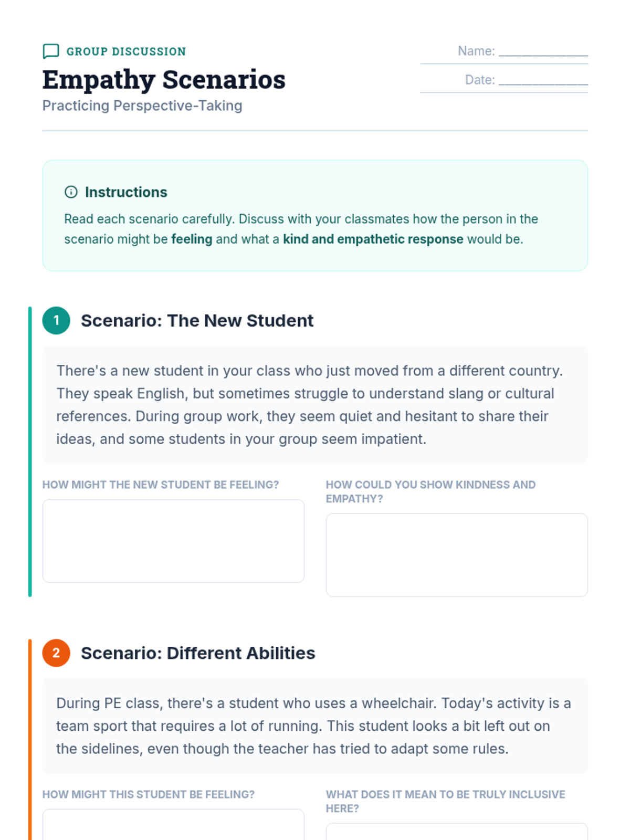
Task: Click the GROUP DISCUSSION label text
Action: click(x=126, y=51)
